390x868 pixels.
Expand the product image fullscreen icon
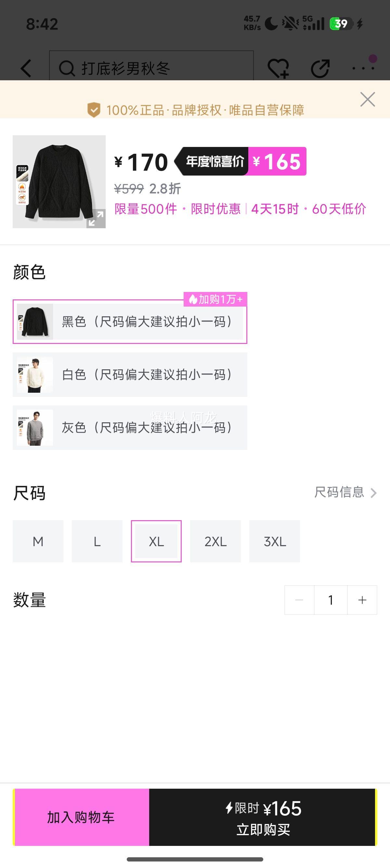pyautogui.click(x=96, y=219)
